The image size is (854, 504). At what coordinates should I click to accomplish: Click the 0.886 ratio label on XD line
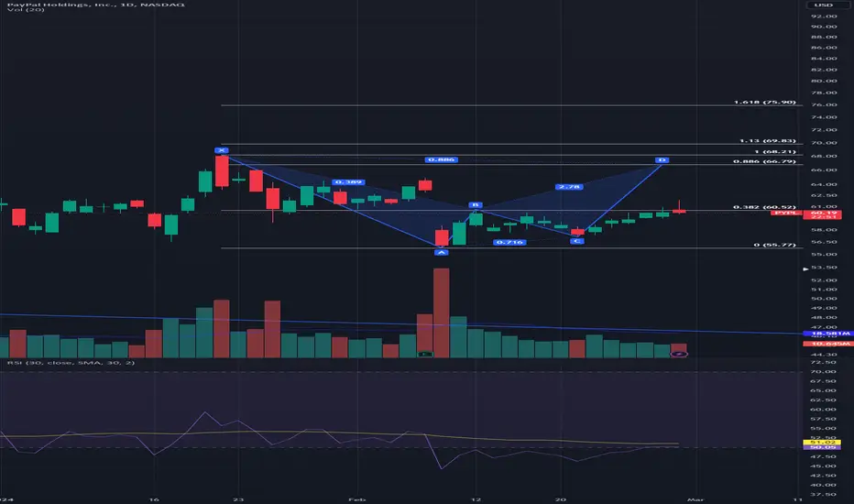441,159
